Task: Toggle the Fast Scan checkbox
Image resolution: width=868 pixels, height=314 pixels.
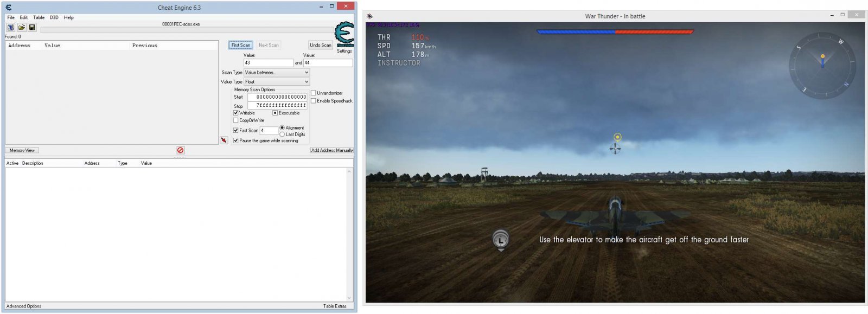Action: click(x=235, y=130)
